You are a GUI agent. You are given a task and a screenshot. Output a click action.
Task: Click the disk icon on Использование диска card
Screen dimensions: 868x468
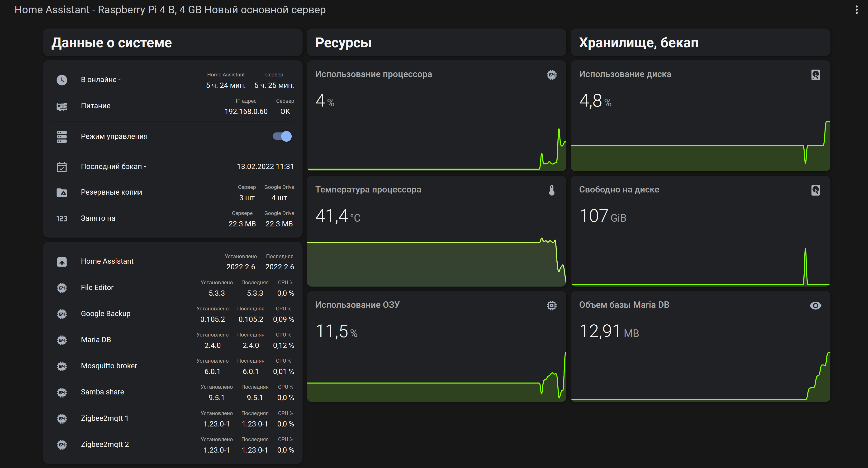pos(816,75)
